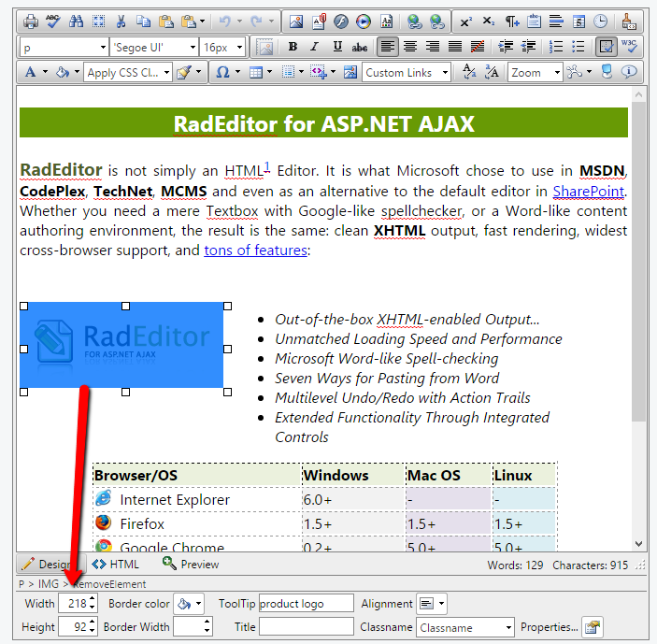
Task: Click the ToolTip 'product logo' field
Action: pyautogui.click(x=307, y=604)
